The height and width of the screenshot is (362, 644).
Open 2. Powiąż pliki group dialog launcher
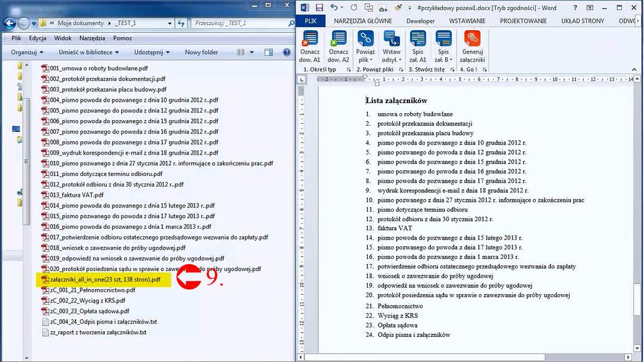(x=401, y=70)
